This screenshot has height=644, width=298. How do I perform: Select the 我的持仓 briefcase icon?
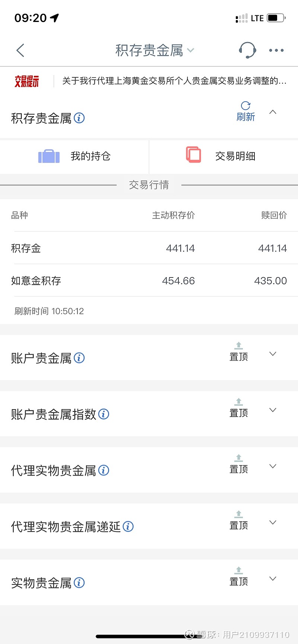[48, 156]
